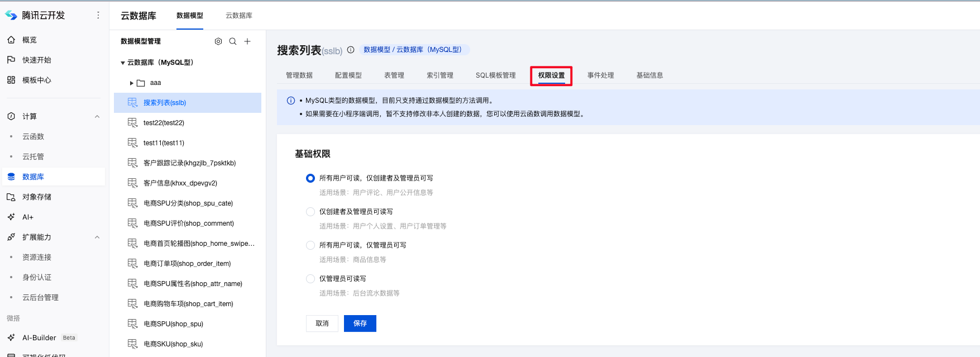Click the 保存 button
Viewport: 980px width, 357px height.
(x=360, y=323)
